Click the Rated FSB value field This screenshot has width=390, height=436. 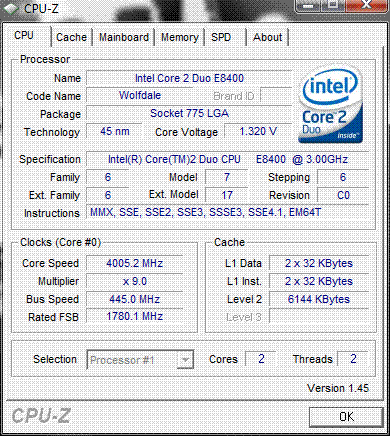135,316
